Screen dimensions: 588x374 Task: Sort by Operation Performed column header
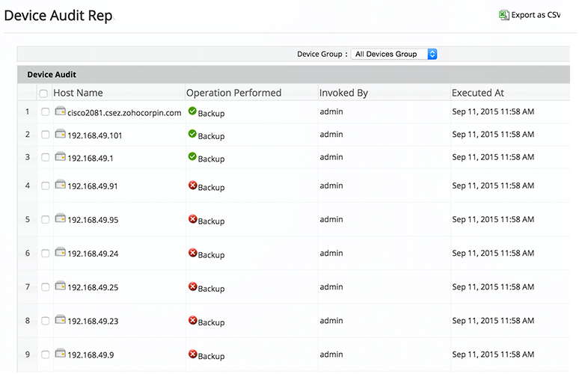pos(233,93)
